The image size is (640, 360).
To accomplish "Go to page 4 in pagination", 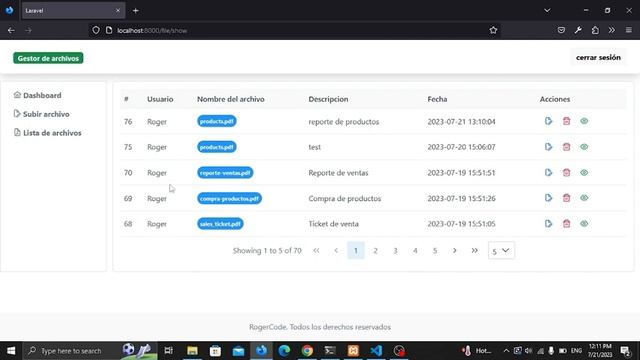I will [415, 251].
